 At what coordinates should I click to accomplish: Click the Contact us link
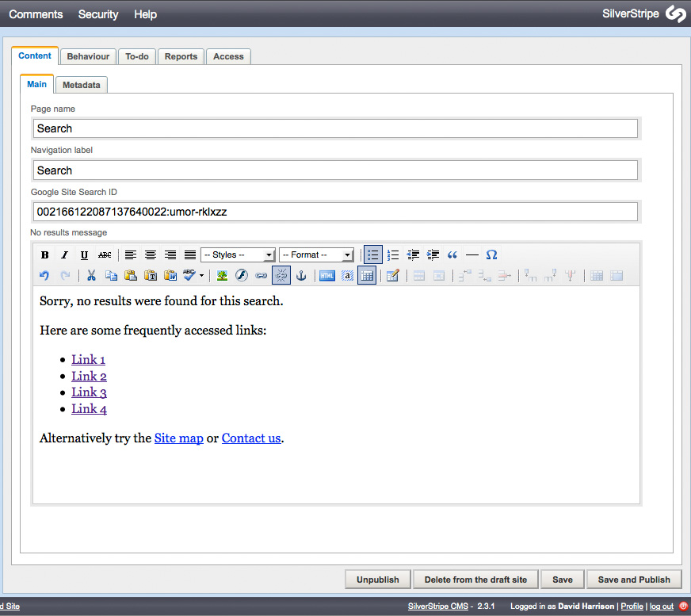[x=251, y=438]
